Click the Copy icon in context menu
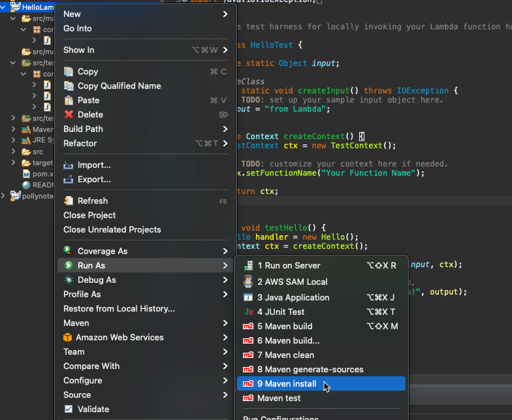Viewport: 512px width, 420px height. click(x=69, y=72)
